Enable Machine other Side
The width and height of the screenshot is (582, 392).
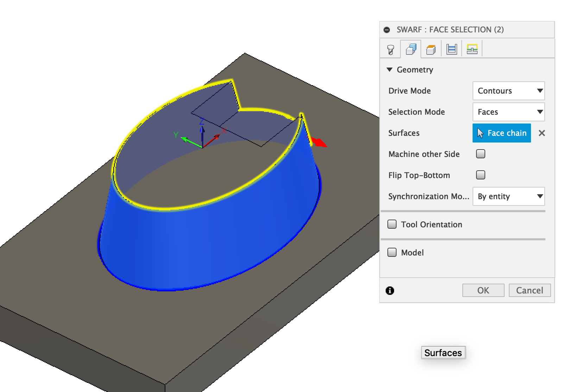click(480, 154)
